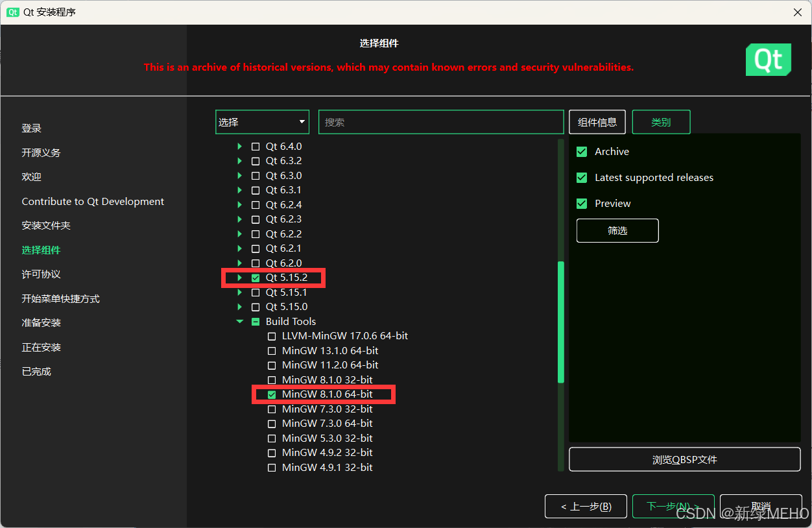The width and height of the screenshot is (812, 528).
Task: Expand the Qt 6.3.1 tree node
Action: (x=239, y=190)
